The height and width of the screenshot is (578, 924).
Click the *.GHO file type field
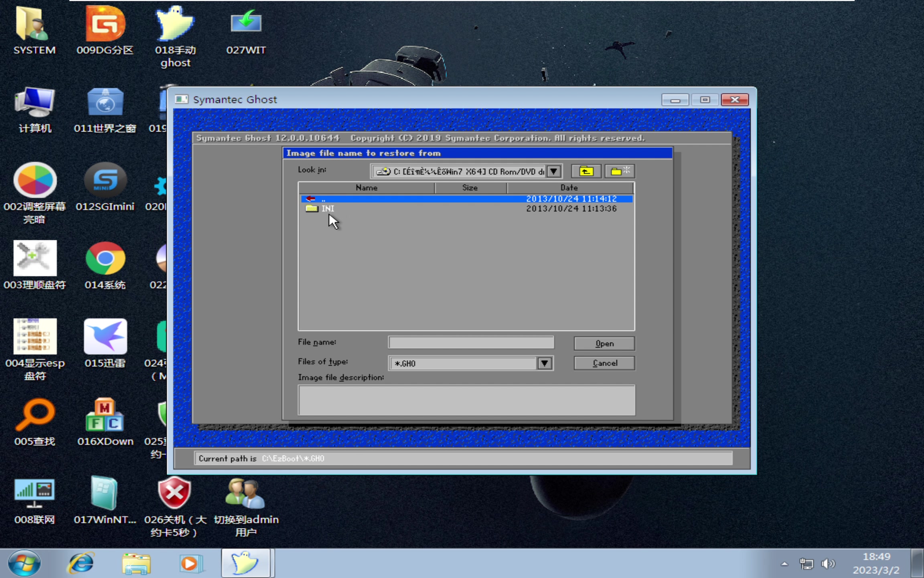[463, 363]
